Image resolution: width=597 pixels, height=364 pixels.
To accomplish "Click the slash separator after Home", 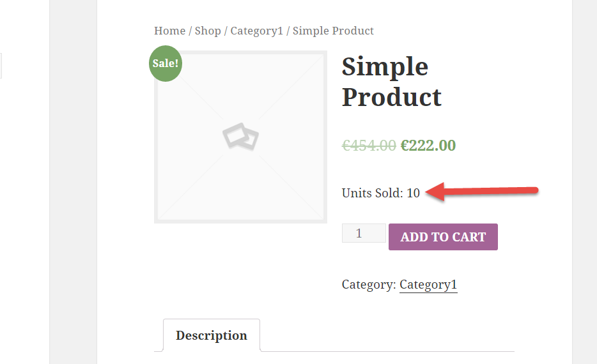I will [x=190, y=31].
